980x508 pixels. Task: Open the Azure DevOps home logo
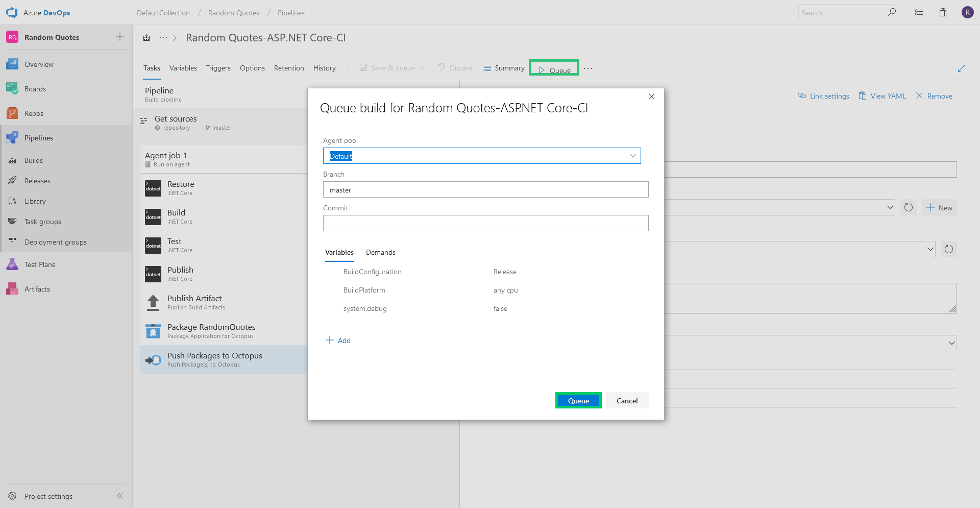coord(12,12)
